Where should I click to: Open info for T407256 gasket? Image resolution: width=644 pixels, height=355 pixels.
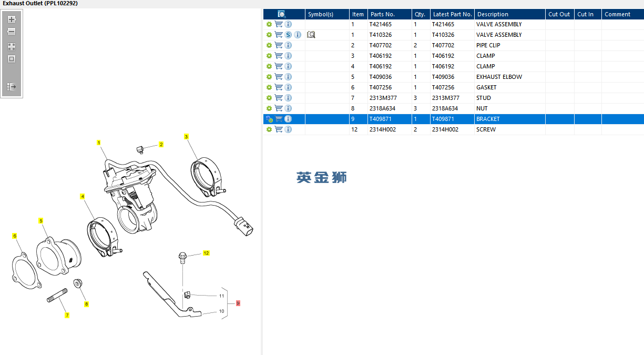(288, 87)
